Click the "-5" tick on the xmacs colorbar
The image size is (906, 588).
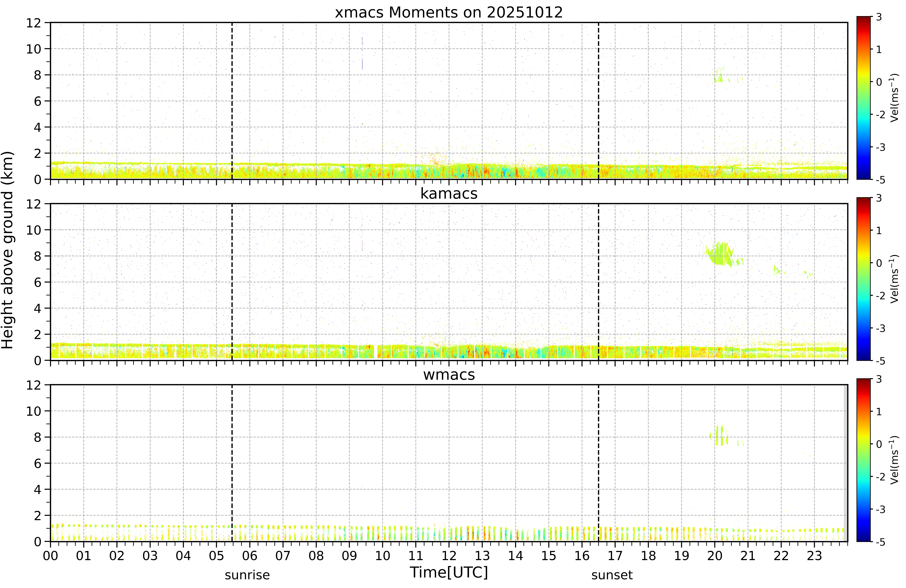coord(881,180)
